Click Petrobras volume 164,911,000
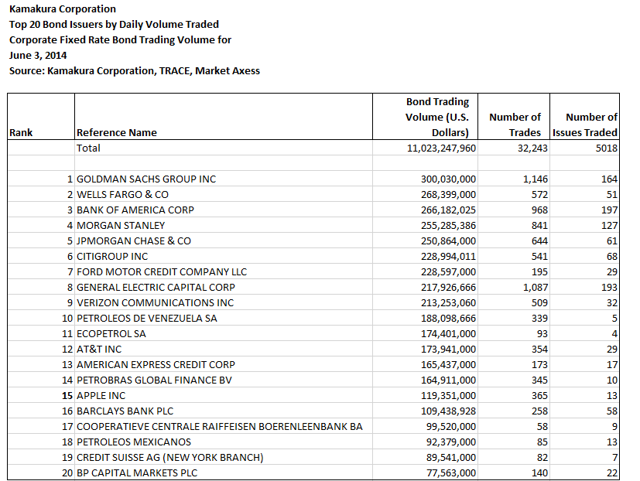Screen dimensions: 640x481 [449, 380]
